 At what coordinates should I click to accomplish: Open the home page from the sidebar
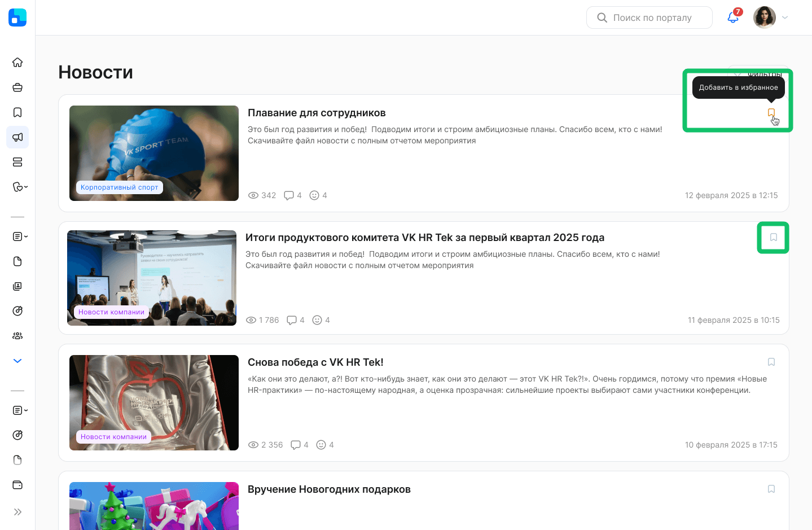pyautogui.click(x=17, y=63)
